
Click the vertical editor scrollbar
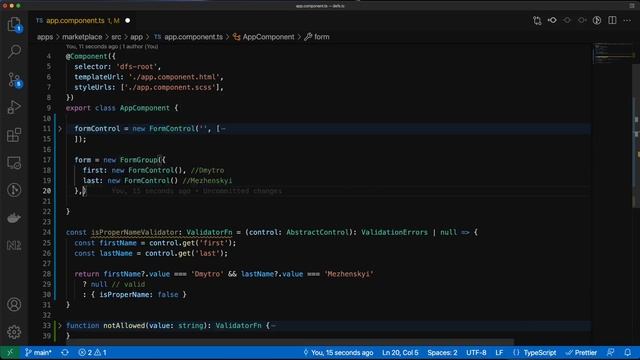point(636,135)
